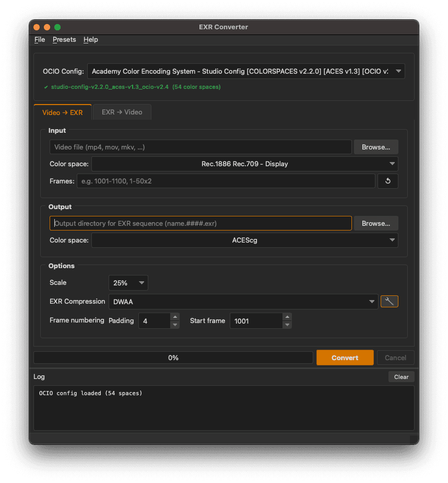Open the Scale 25% dropdown
Viewport: 448px width, 483px height.
[x=128, y=283]
